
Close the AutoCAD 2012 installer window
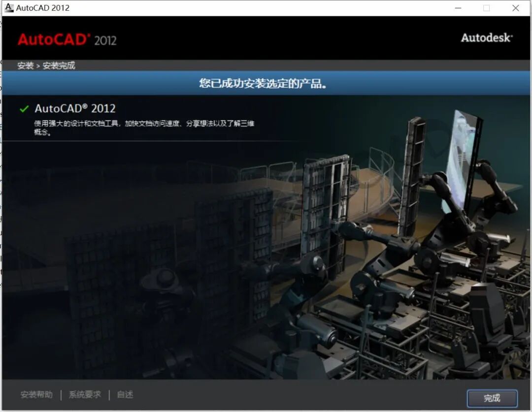(515, 8)
